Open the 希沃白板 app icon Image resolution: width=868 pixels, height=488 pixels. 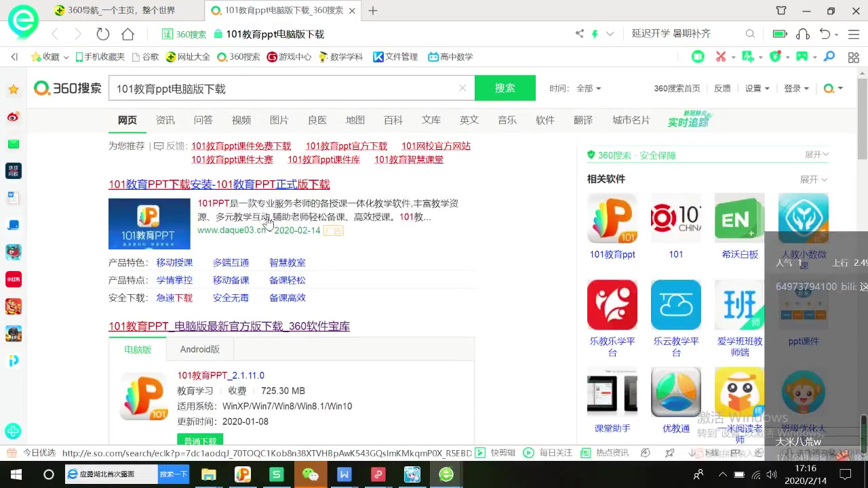[740, 218]
